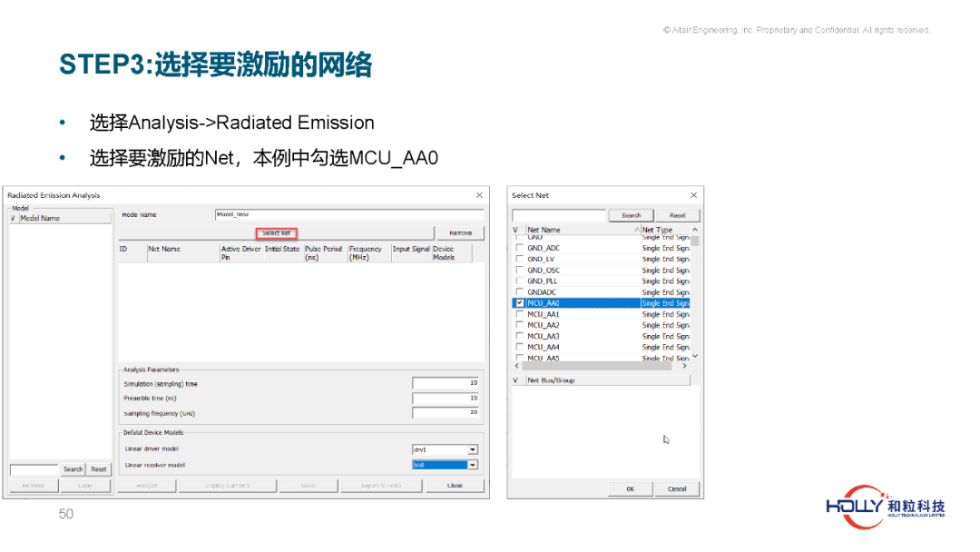Image resolution: width=980 pixels, height=552 pixels.
Task: Check the MCU_AA3 net checkbox
Action: click(519, 336)
